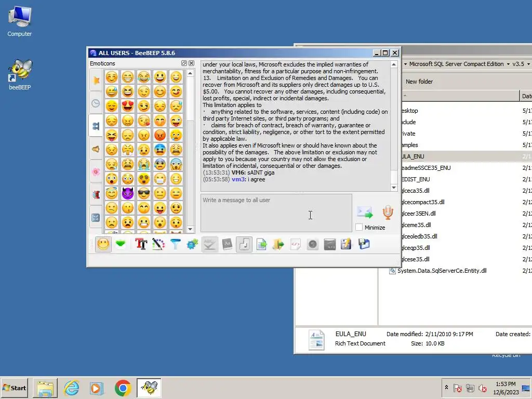Insert the screaming face emoji
The image size is (532, 399).
pos(176,164)
